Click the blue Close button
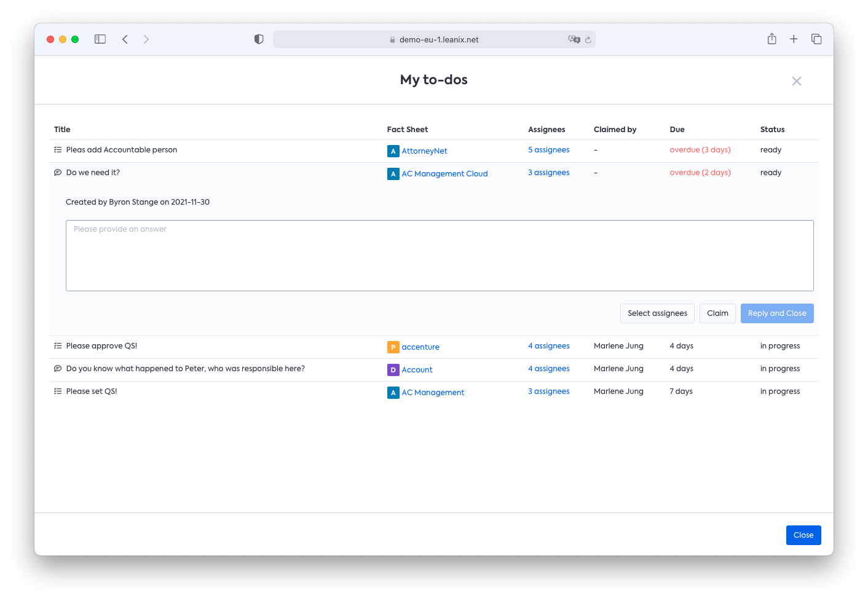 (x=803, y=535)
